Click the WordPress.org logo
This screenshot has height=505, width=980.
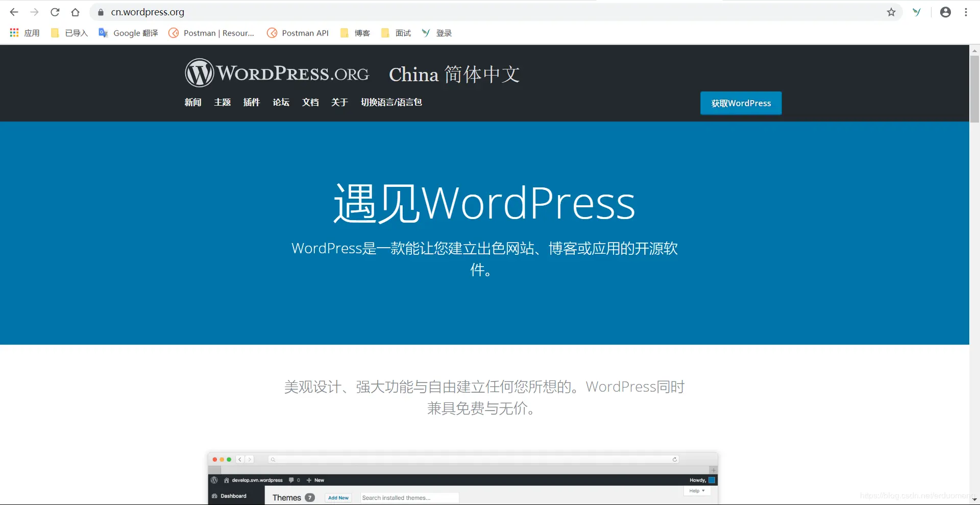277,73
